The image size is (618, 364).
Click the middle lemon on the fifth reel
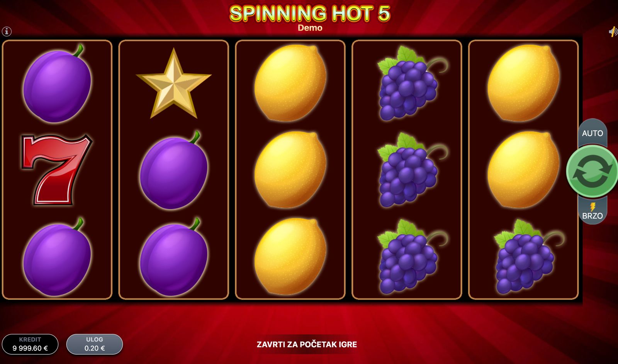pyautogui.click(x=523, y=170)
